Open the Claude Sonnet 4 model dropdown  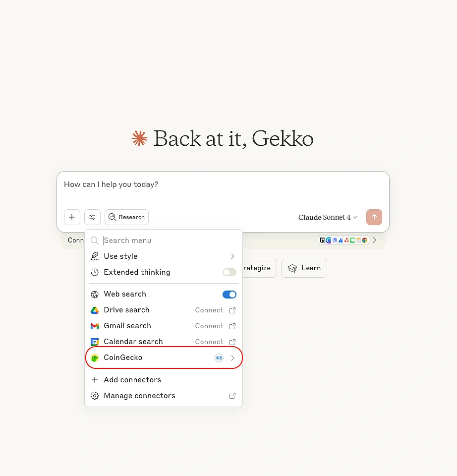[328, 217]
